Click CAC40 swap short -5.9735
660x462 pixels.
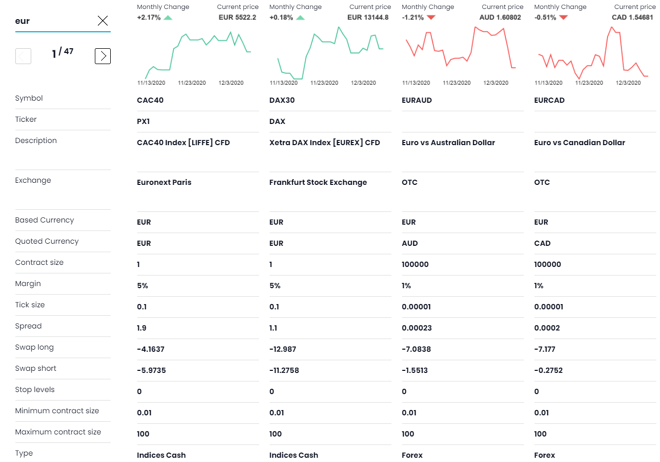coord(151,370)
